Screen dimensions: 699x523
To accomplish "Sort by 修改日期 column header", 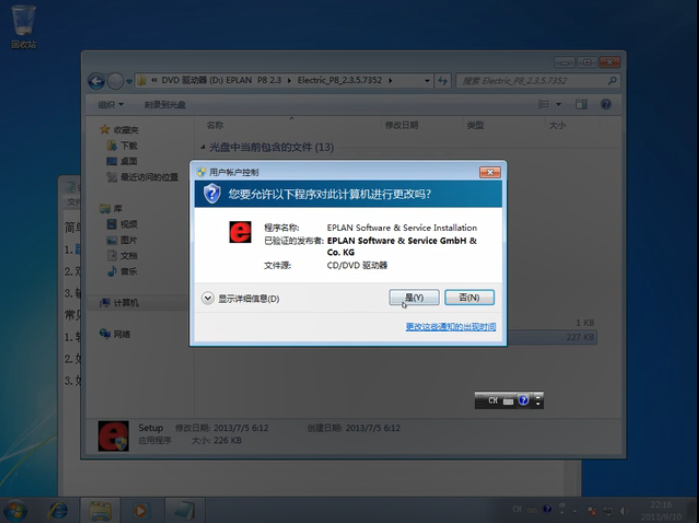I will click(401, 125).
